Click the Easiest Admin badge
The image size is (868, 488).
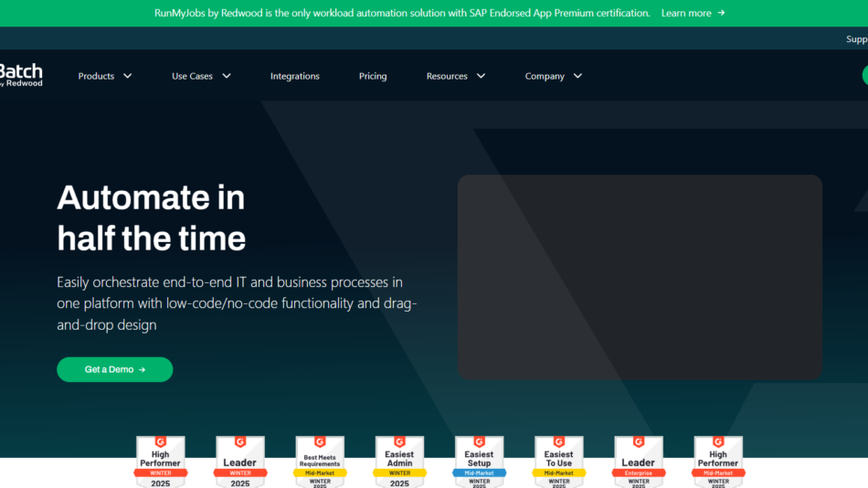click(399, 461)
